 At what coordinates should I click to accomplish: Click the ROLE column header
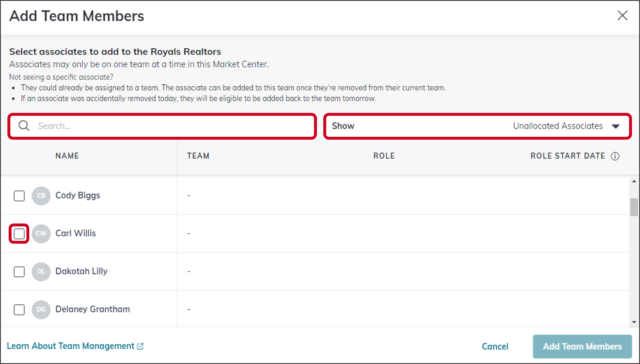tap(384, 156)
